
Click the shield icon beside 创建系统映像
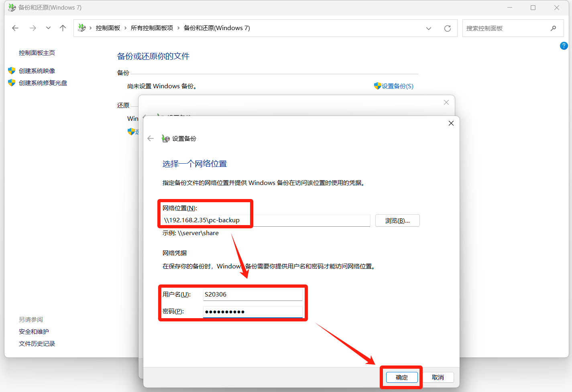click(12, 71)
